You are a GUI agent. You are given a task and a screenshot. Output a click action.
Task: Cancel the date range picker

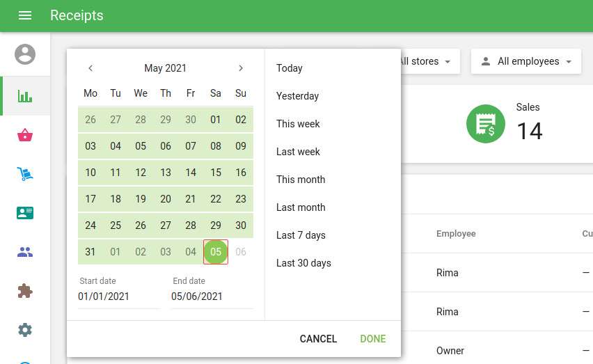[318, 339]
